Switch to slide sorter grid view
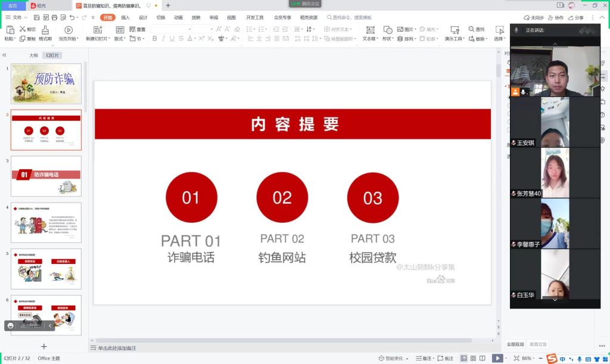The width and height of the screenshot is (610, 364). click(x=474, y=358)
